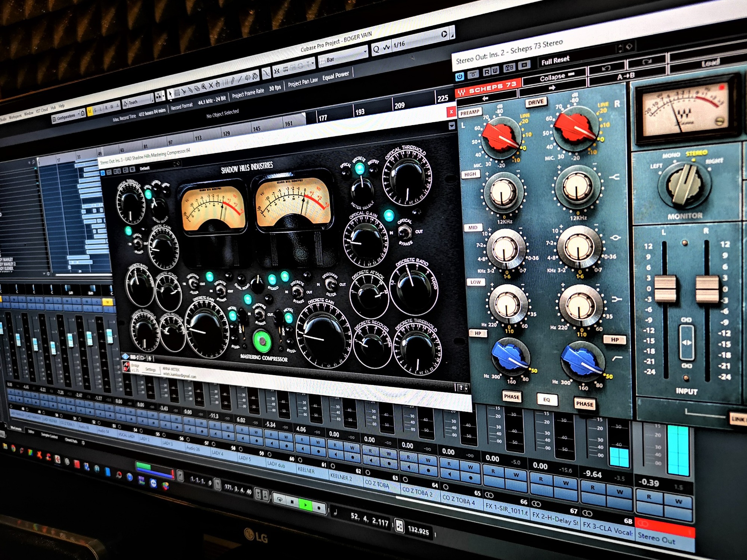Viewport: 747px width, 560px height.
Task: Click the W automation write icon on Scheps 73 header
Action: pos(495,71)
